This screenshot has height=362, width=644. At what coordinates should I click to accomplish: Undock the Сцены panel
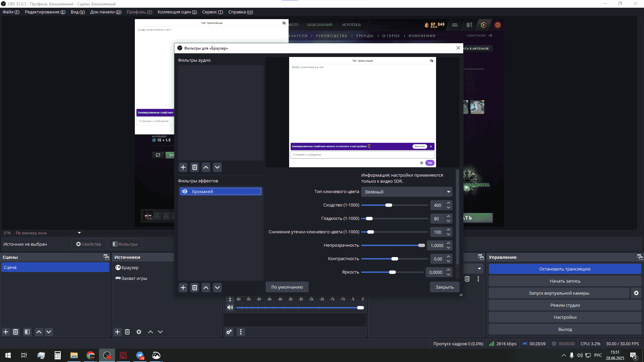pyautogui.click(x=106, y=257)
